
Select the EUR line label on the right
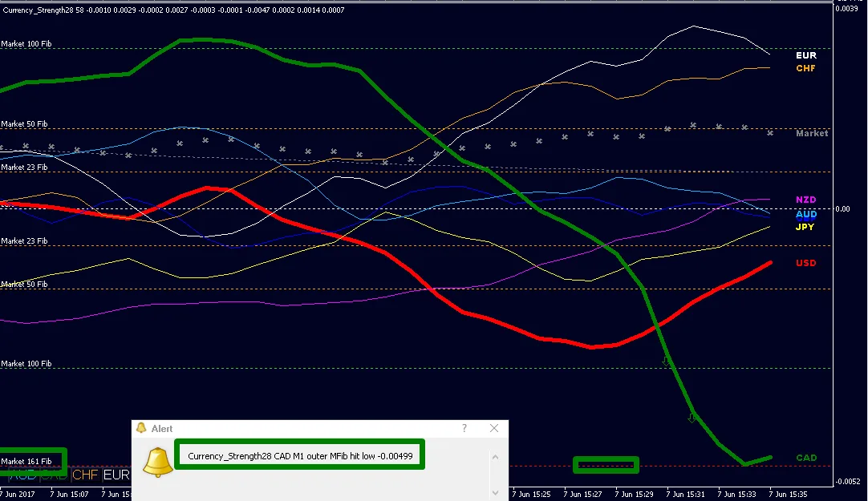806,56
